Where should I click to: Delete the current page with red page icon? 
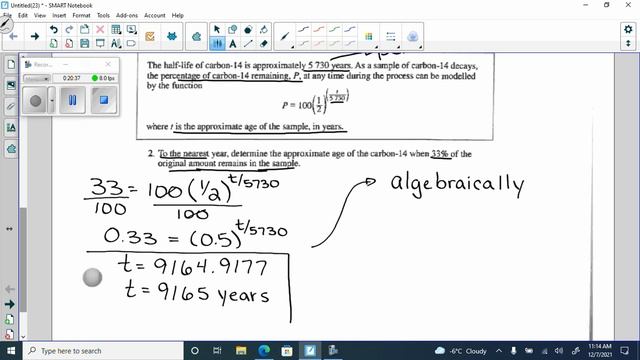coord(69,43)
